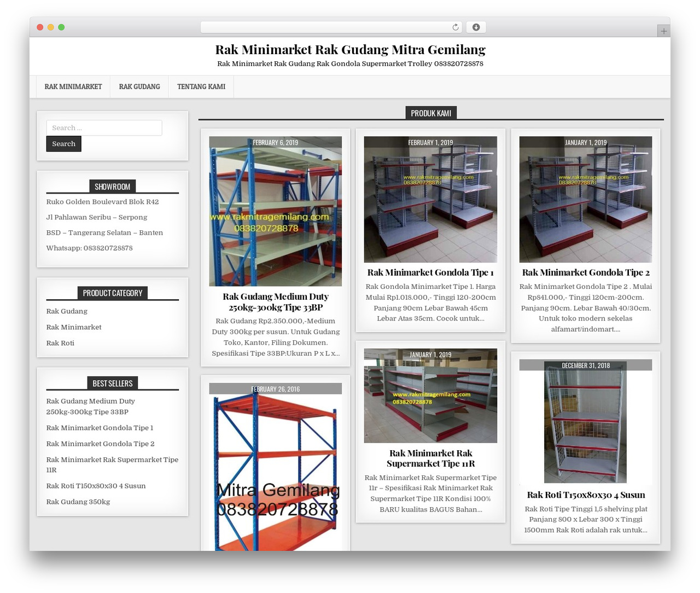The height and width of the screenshot is (593, 700).
Task: Open Rak Gudang product category link
Action: click(67, 311)
